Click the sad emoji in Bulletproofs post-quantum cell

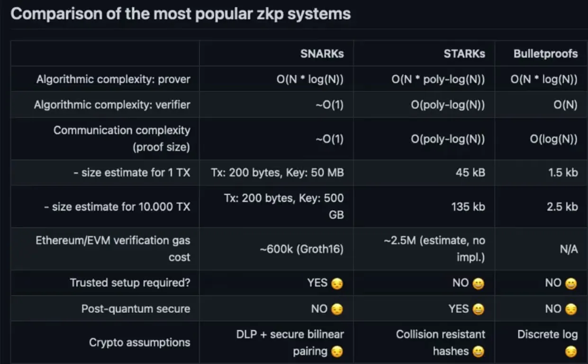tap(571, 309)
